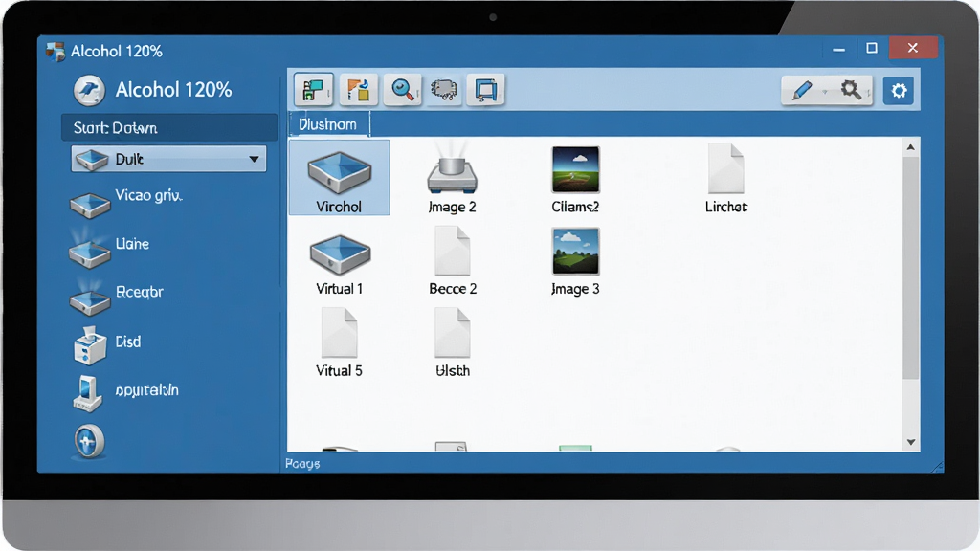The width and height of the screenshot is (980, 551).
Task: Click the scrollbar up arrow
Action: pos(911,147)
